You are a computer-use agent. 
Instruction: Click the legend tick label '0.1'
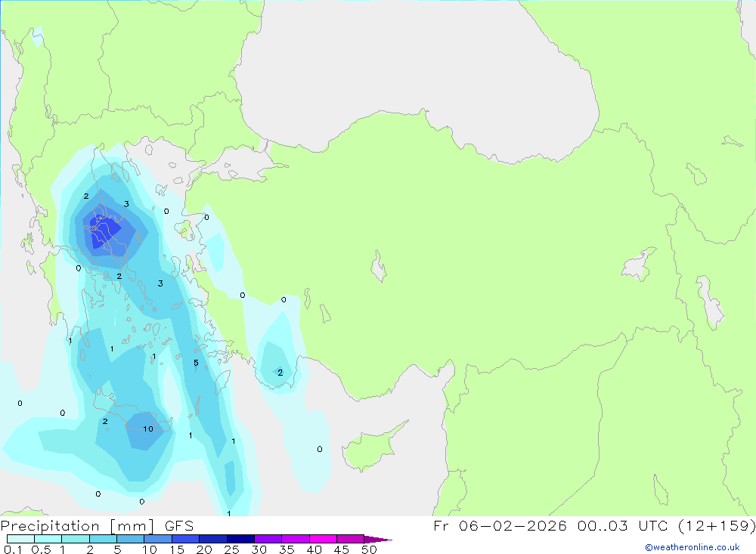coord(13,549)
